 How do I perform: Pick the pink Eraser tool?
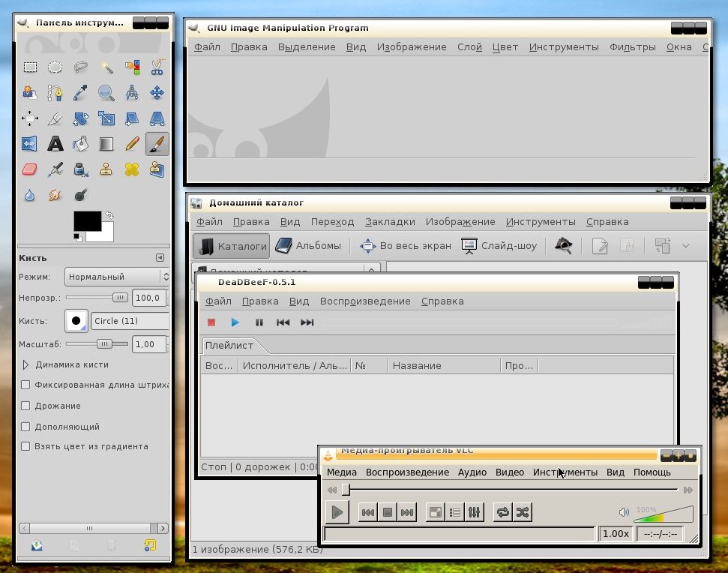(30, 169)
